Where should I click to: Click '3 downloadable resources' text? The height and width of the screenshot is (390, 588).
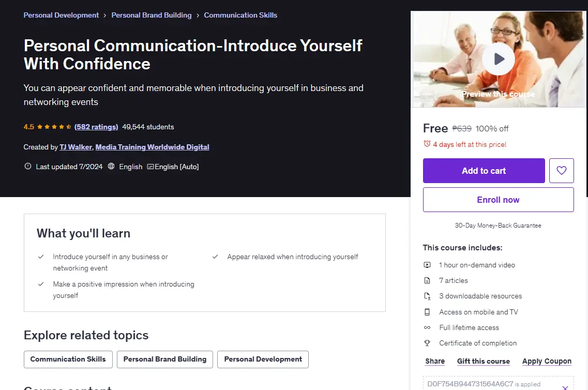(x=480, y=296)
